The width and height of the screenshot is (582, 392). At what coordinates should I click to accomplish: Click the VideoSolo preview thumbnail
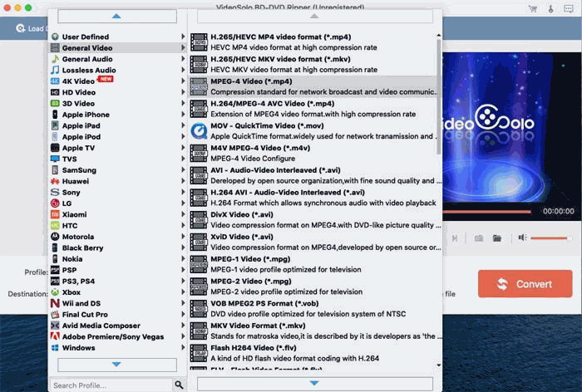[511, 128]
